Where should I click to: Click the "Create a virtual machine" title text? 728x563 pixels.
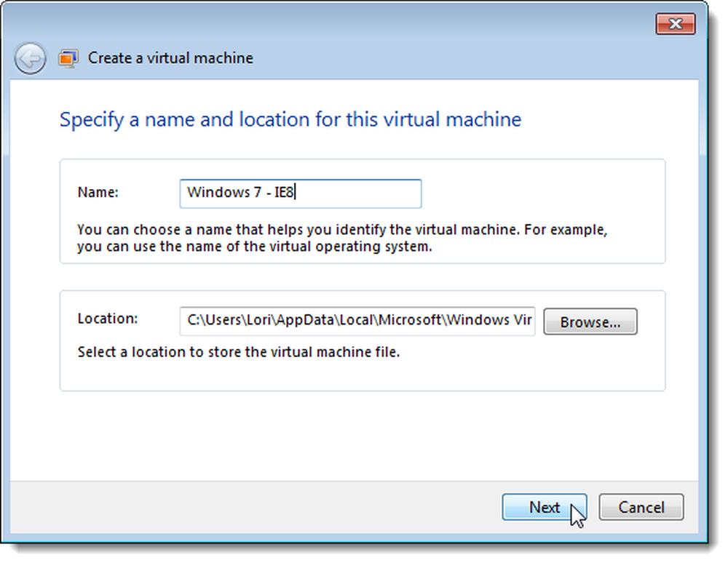[170, 58]
